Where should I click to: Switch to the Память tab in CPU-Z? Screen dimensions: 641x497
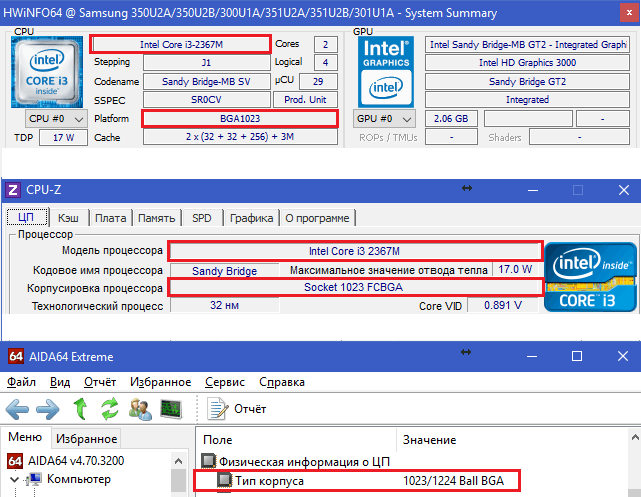coord(156,218)
